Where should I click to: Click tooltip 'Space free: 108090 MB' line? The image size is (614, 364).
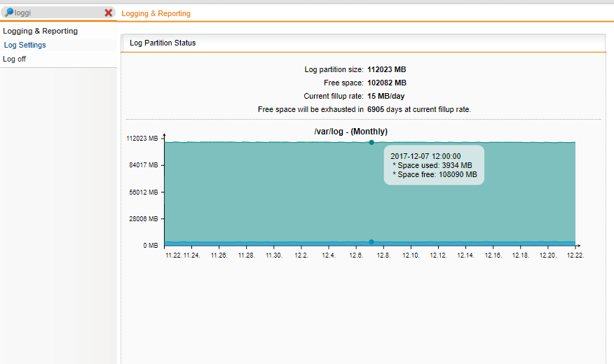click(x=435, y=174)
